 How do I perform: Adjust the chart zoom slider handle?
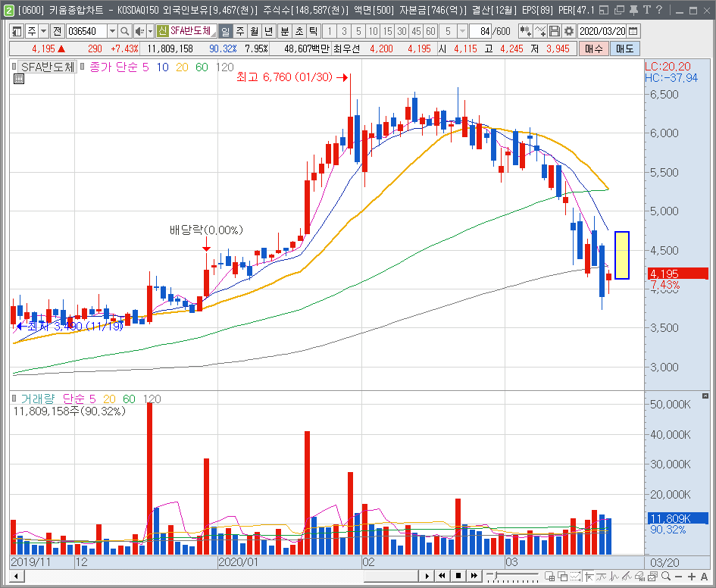pyautogui.click(x=496, y=575)
